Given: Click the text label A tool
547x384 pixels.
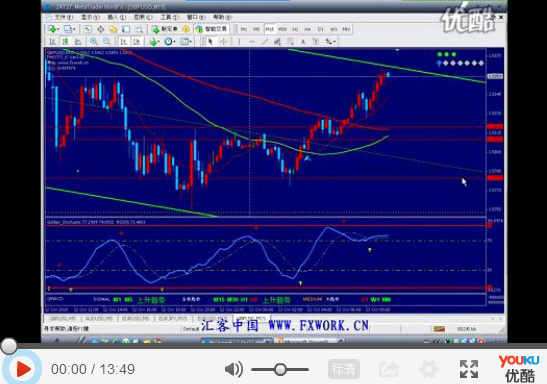Looking at the screenshot, I should [303, 42].
